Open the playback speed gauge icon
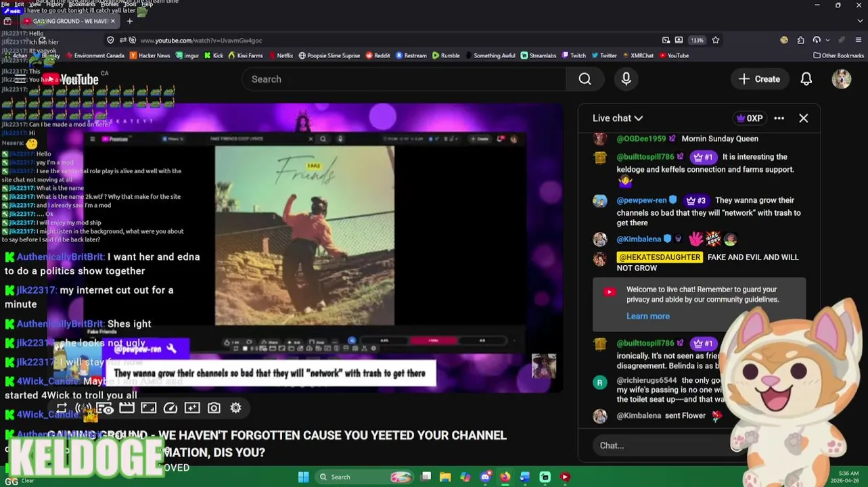 coord(170,408)
